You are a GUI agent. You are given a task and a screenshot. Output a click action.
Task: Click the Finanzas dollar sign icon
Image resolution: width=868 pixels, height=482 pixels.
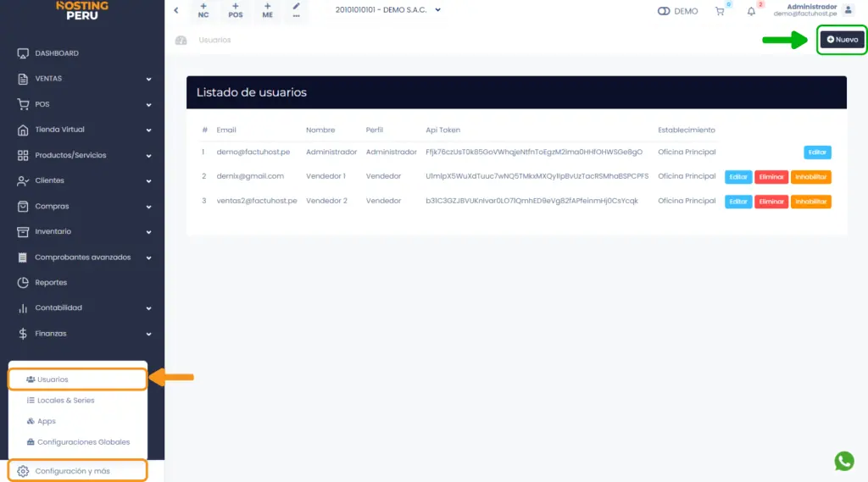click(23, 334)
